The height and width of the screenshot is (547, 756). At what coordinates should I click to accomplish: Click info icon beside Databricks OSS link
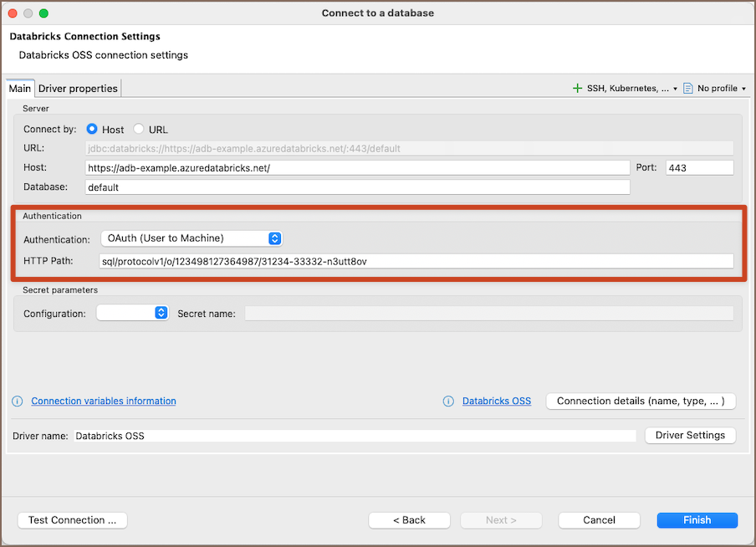(x=449, y=401)
